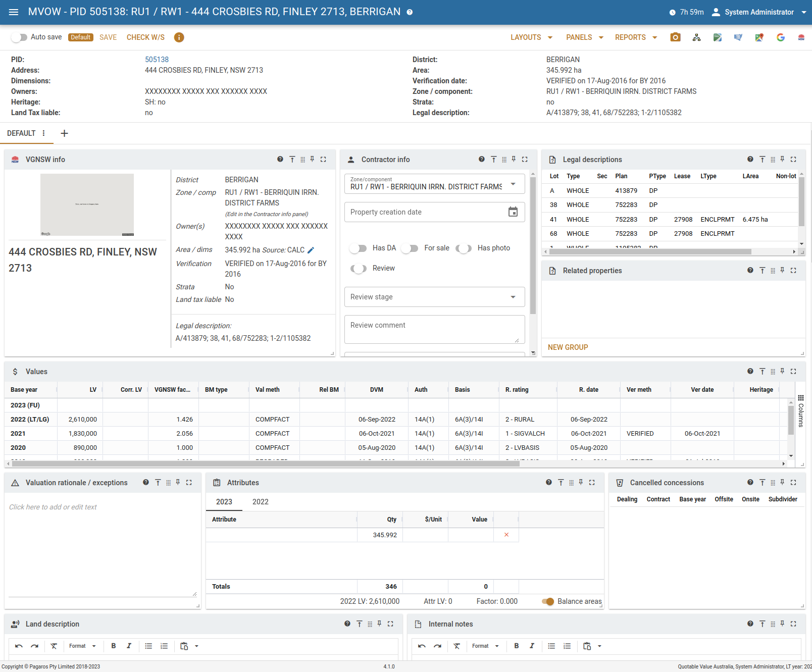This screenshot has width=812, height=672.
Task: Expand the PANELS dropdown
Action: (x=585, y=37)
